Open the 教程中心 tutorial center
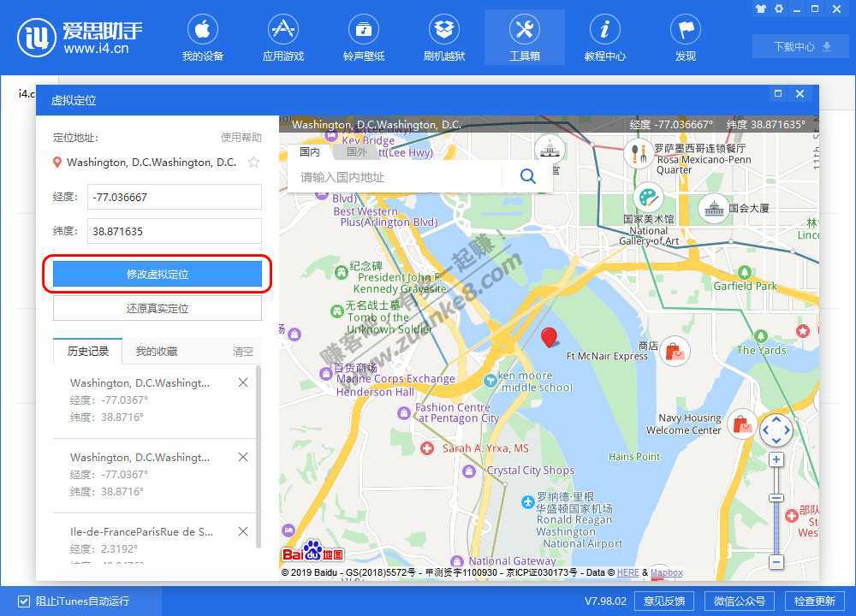This screenshot has height=616, width=856. [x=605, y=38]
